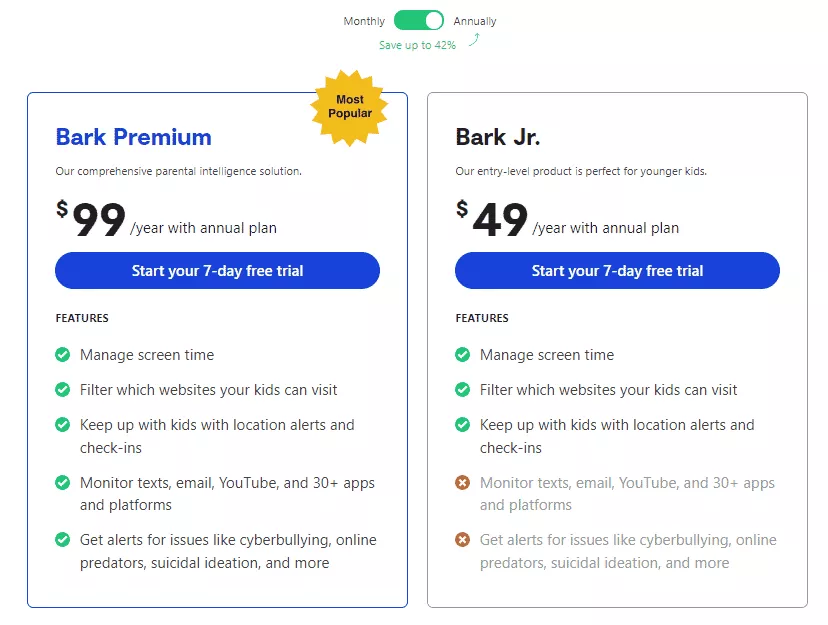Enable annual billing with the toggle switch

coord(420,20)
